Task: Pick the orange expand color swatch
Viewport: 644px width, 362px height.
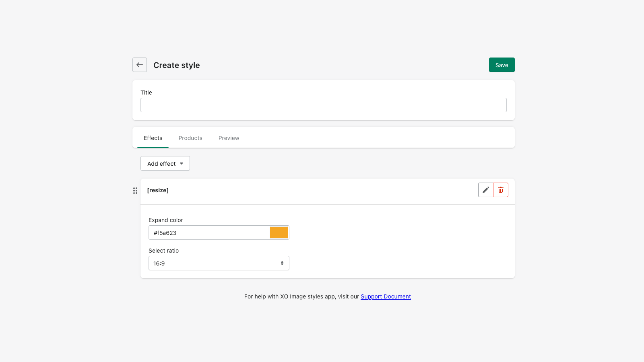Action: tap(279, 232)
